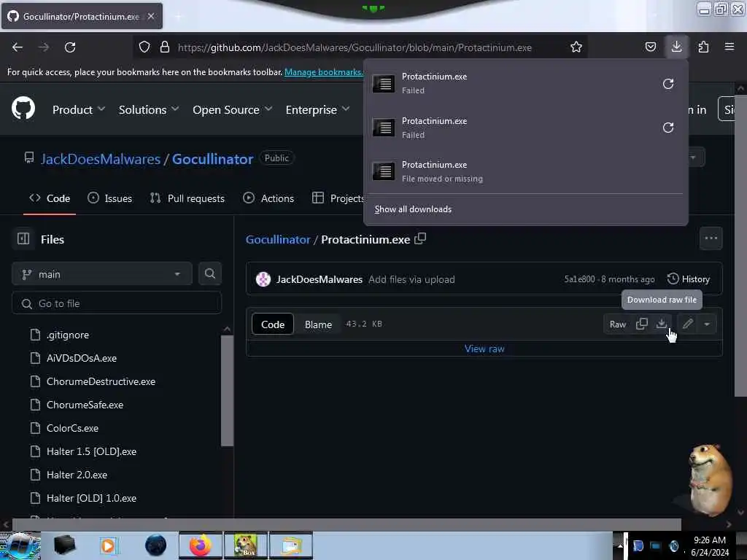Open the Pocket save icon
This screenshot has width=747, height=560.
coord(650,47)
